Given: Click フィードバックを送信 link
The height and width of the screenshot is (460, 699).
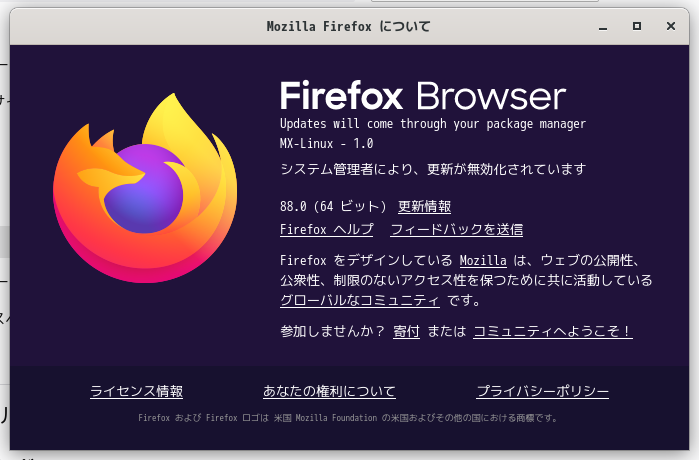Looking at the screenshot, I should point(456,229).
